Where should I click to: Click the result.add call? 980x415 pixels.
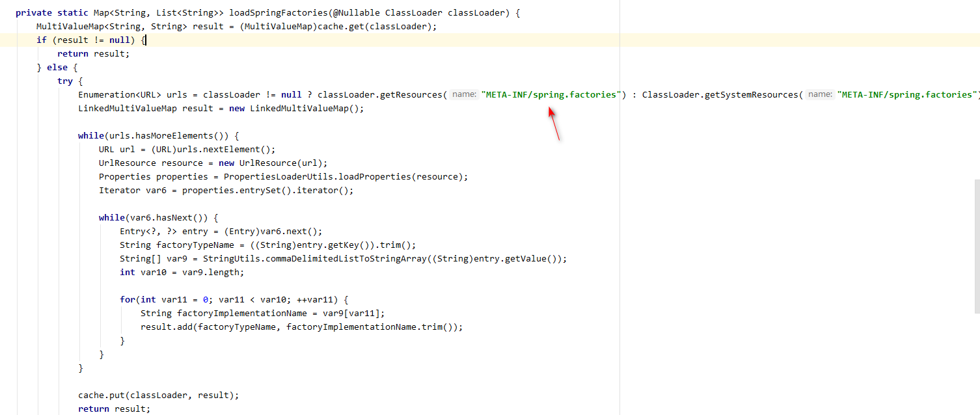[167, 327]
